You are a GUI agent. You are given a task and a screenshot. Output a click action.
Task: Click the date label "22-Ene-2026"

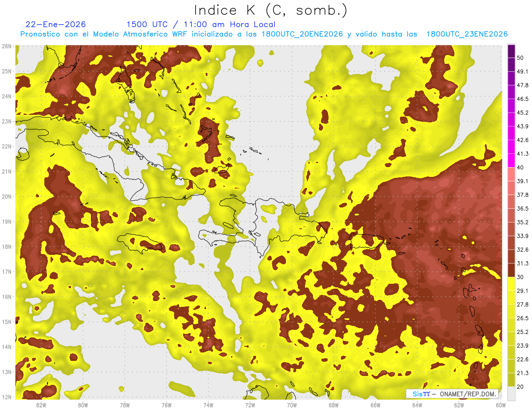pos(56,24)
